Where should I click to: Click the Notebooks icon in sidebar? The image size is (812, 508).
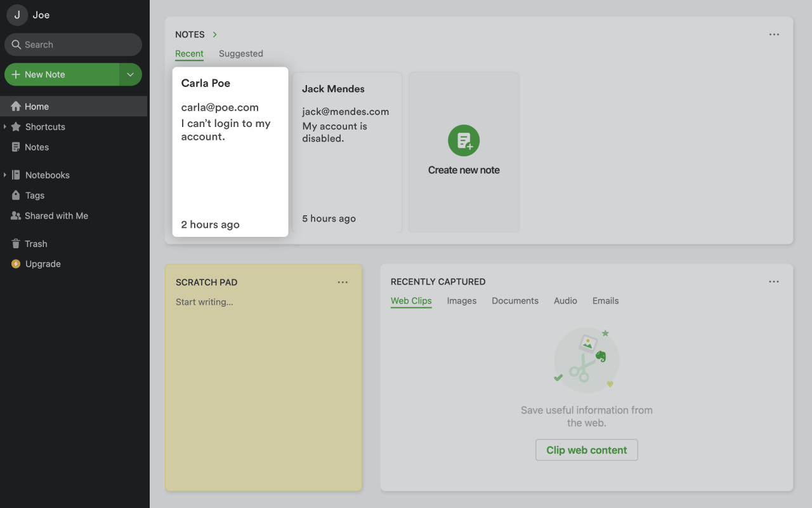click(15, 175)
